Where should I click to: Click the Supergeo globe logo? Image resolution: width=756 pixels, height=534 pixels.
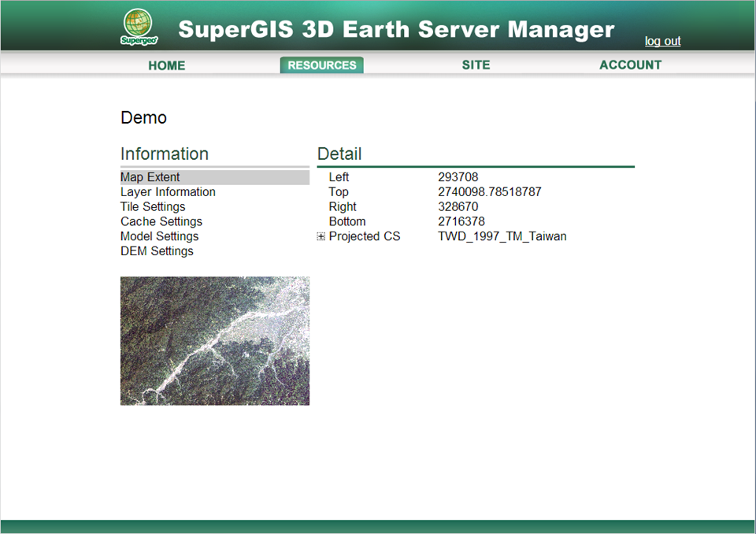tap(139, 27)
